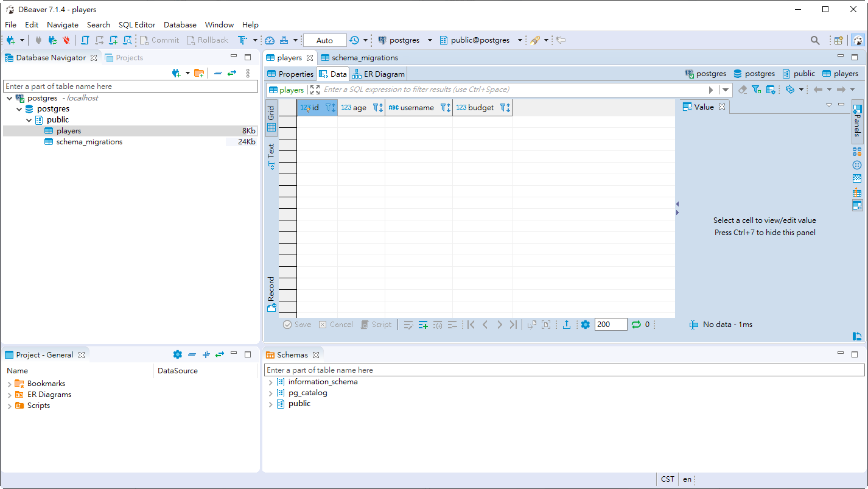Screen dimensions: 868x489
Task: Toggle Link with Editor in Project panel
Action: 220,354
